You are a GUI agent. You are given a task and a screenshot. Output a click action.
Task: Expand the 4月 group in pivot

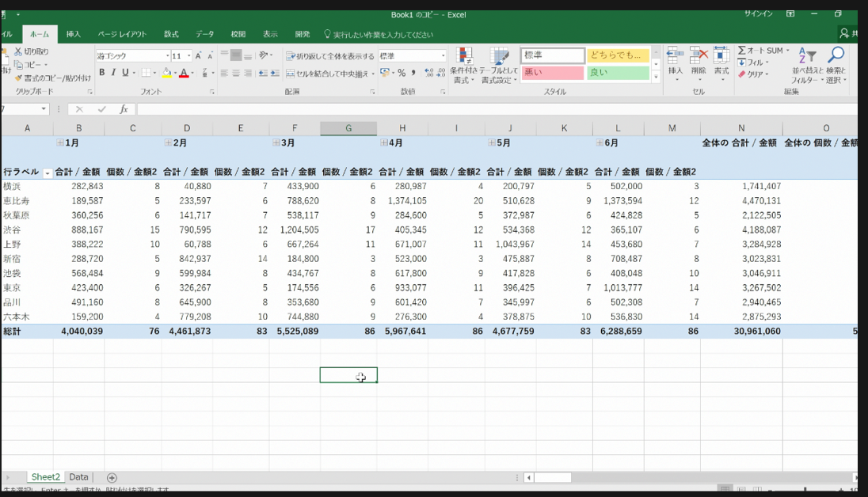pyautogui.click(x=383, y=142)
